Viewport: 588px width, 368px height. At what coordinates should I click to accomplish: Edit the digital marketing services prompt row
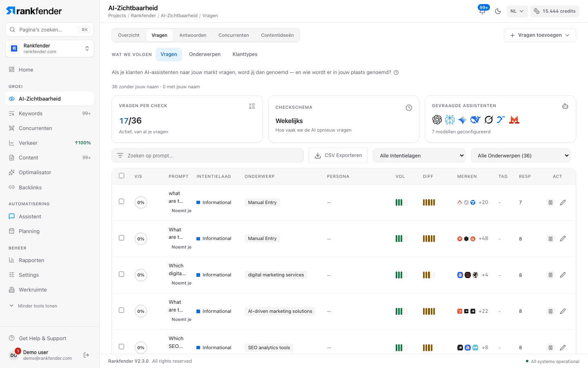point(563,275)
